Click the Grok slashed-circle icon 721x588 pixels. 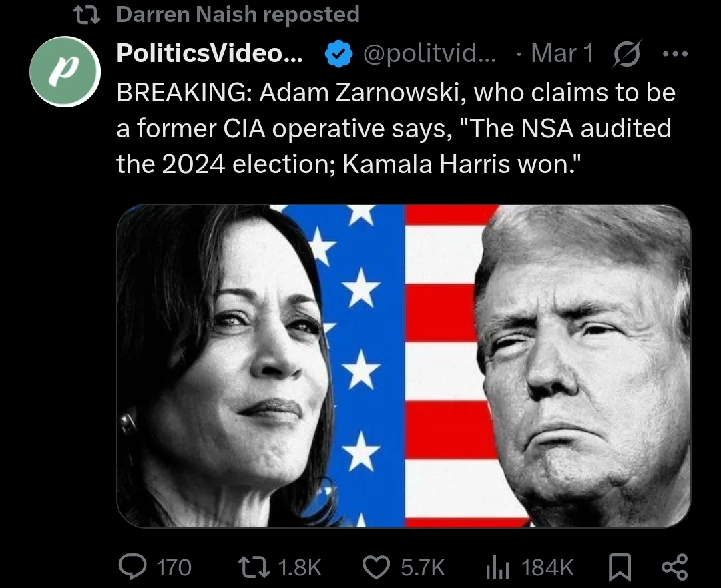tap(626, 54)
